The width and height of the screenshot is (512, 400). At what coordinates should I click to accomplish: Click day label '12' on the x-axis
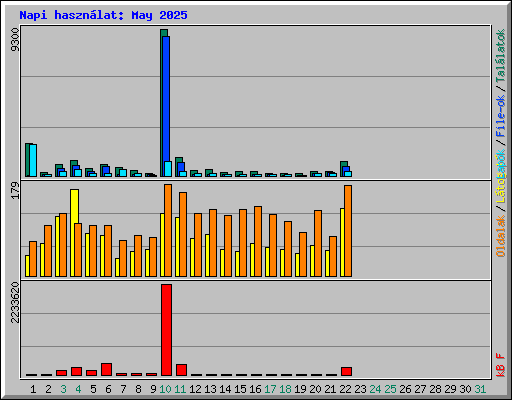[x=196, y=389]
